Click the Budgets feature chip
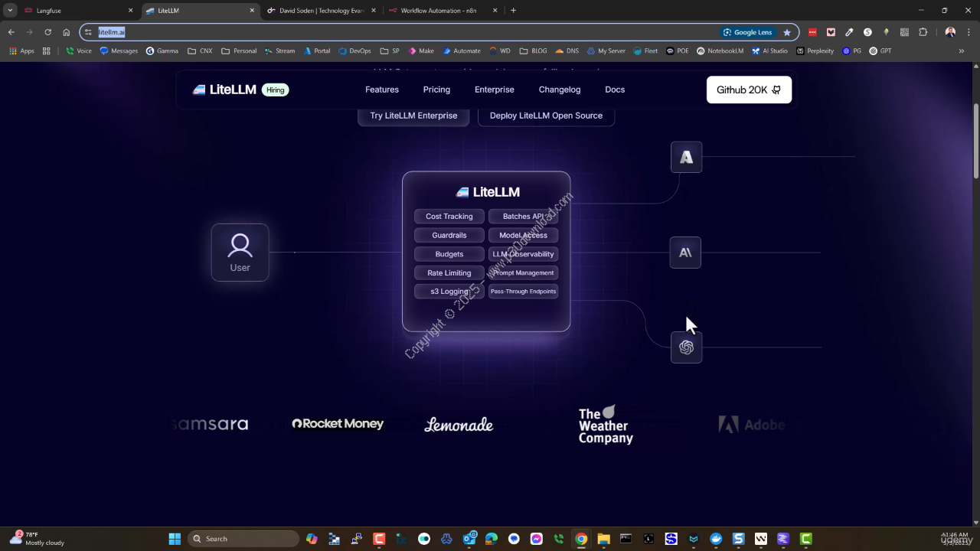The image size is (980, 551). pos(449,254)
